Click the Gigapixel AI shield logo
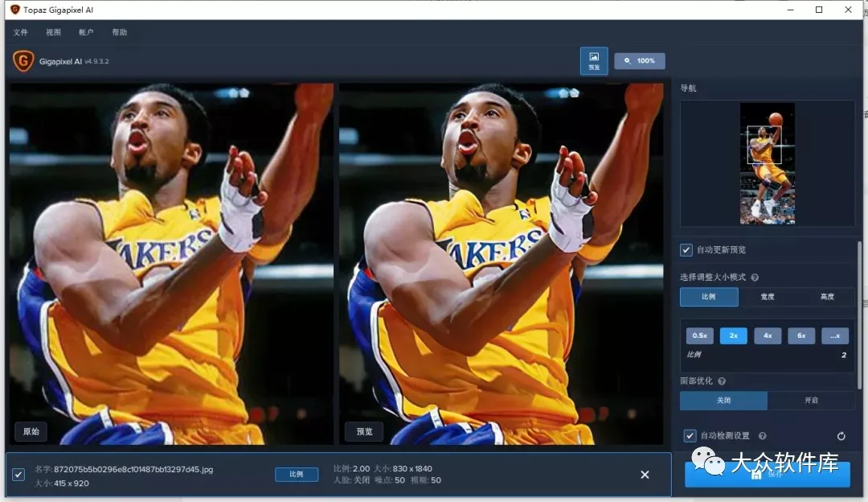868x502 pixels. click(x=23, y=61)
